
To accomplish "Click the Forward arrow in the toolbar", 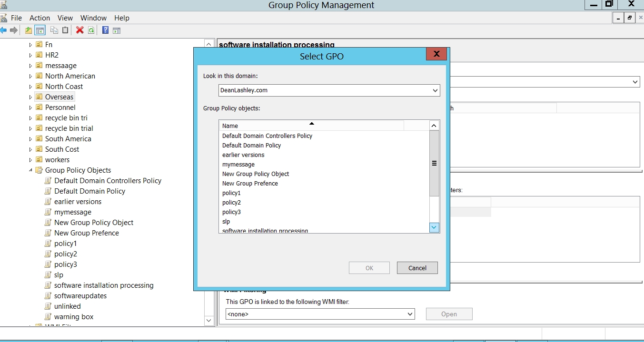I will coord(14,30).
